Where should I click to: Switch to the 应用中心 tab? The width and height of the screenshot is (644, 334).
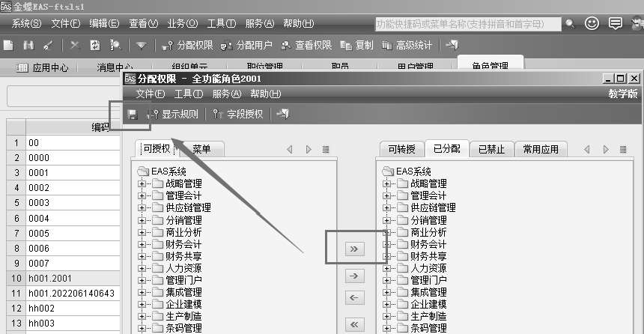coord(42,68)
